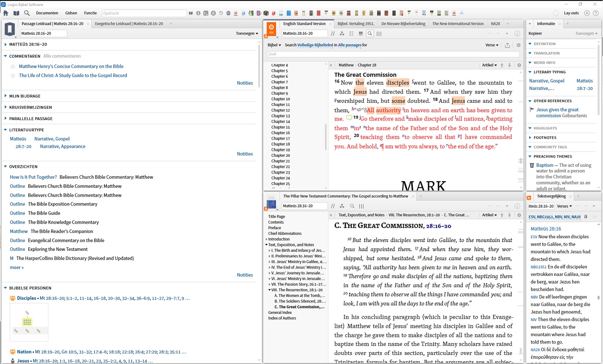
Task: Toggle multi-column view in the Pillar Commentary panel
Action: (361, 206)
